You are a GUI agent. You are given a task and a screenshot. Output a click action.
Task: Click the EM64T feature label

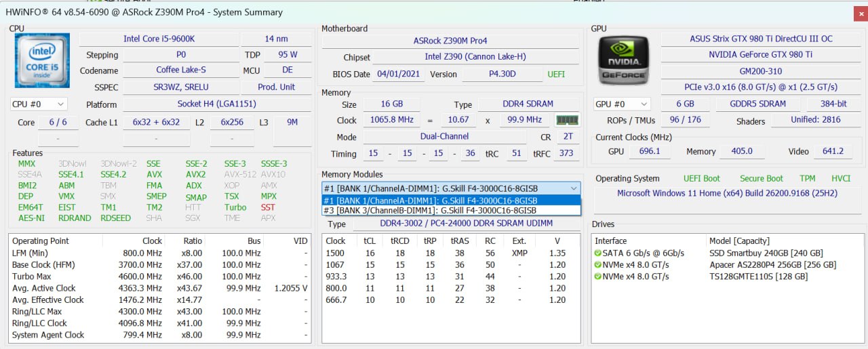click(30, 207)
